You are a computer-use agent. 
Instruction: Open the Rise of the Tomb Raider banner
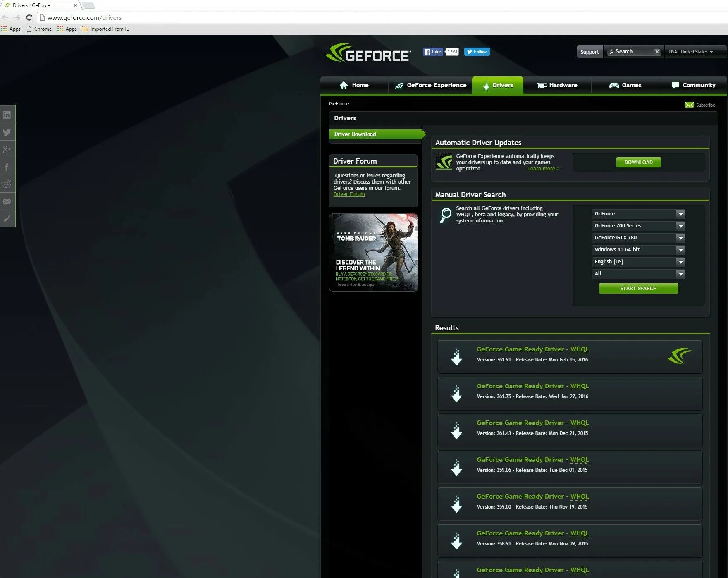373,253
